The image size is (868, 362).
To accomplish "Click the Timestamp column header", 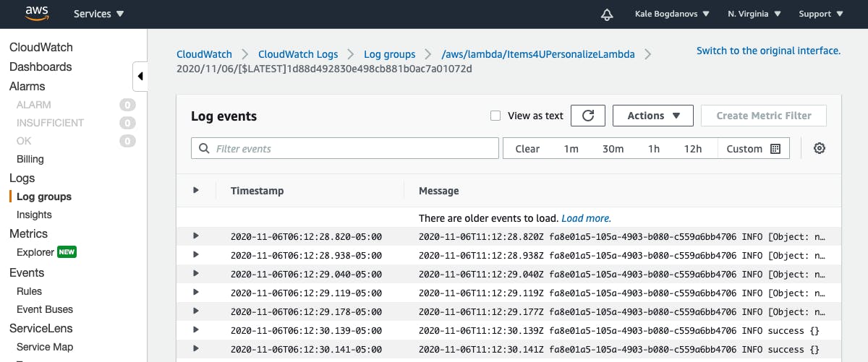I will click(257, 191).
